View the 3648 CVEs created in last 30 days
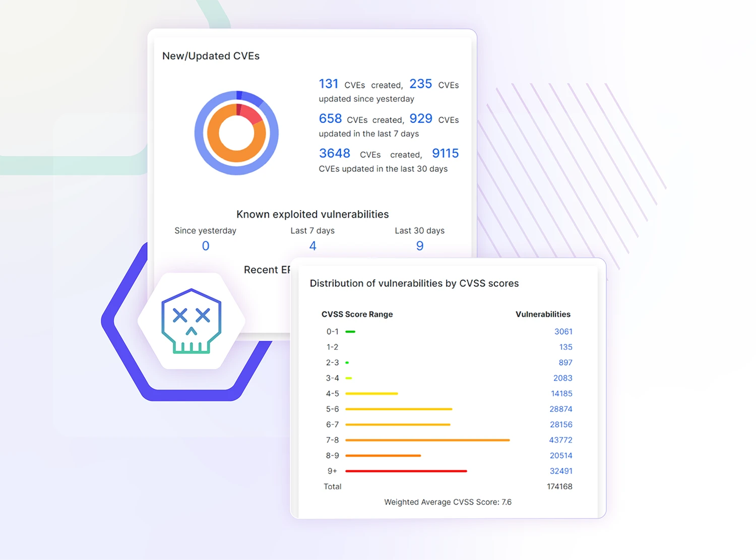The height and width of the screenshot is (560, 756). click(335, 153)
